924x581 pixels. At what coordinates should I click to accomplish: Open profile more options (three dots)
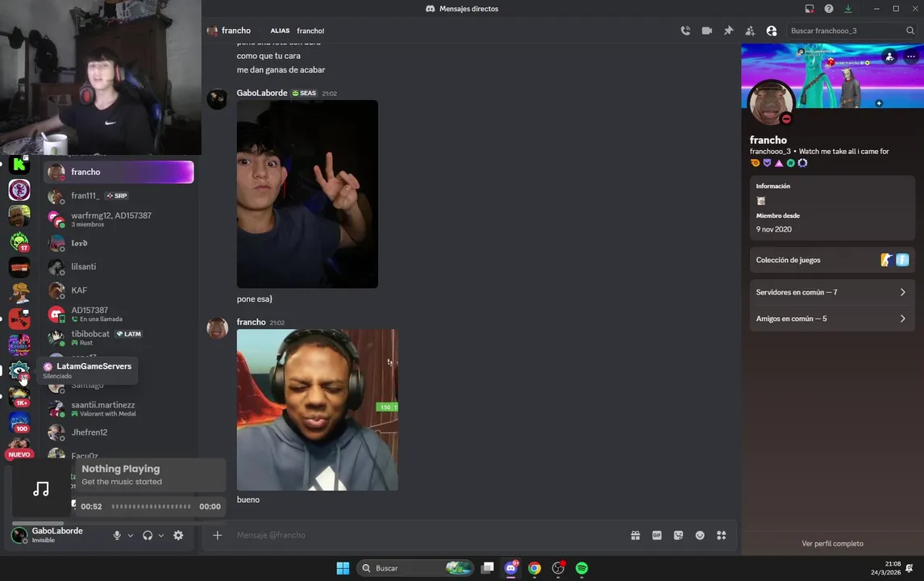[x=911, y=56]
